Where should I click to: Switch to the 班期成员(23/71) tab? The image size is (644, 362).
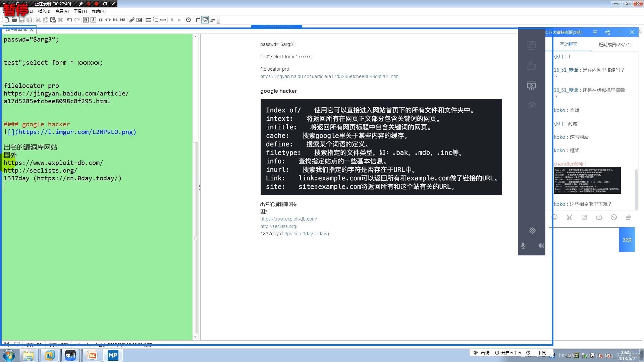coord(615,45)
